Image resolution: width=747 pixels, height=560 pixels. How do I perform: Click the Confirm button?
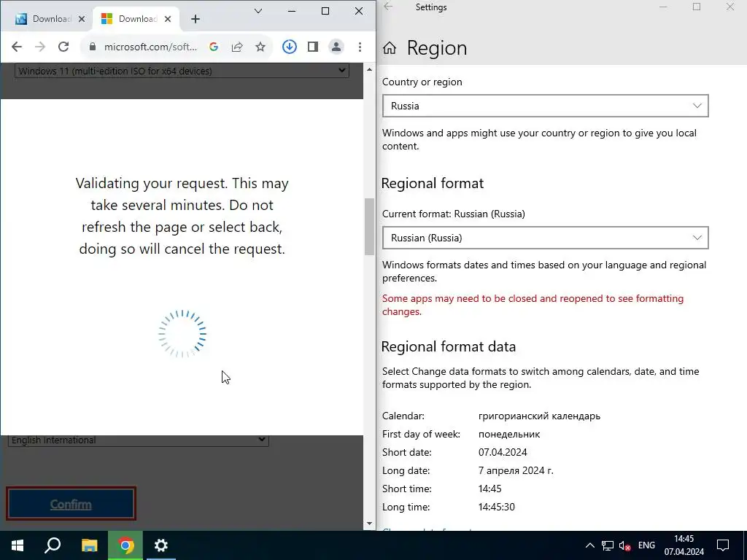(x=71, y=504)
